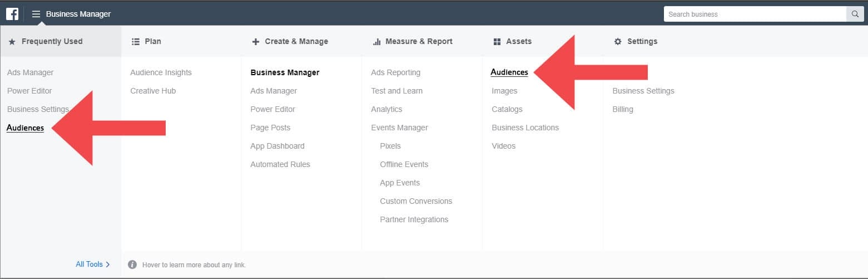Open Audience Insights
868x279 pixels.
[161, 72]
